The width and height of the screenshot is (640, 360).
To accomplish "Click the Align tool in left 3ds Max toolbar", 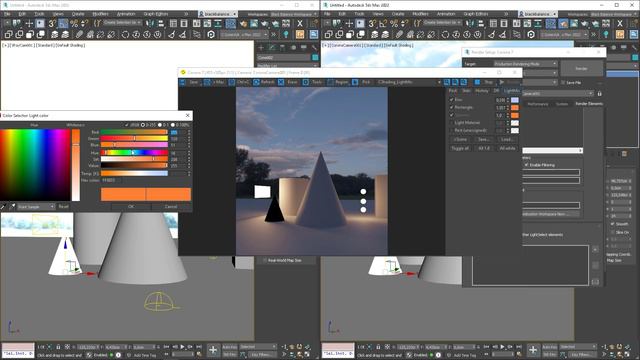I will (x=161, y=24).
